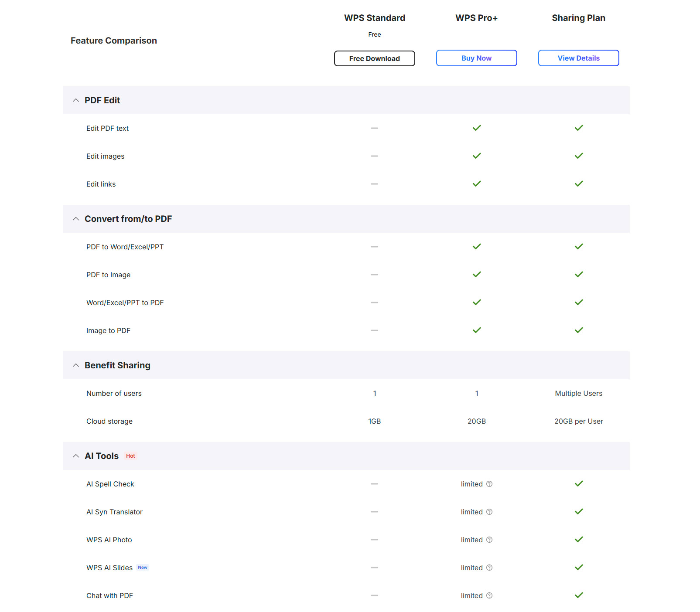The width and height of the screenshot is (700, 612).
Task: Click the PDF to Image label
Action: 108,275
